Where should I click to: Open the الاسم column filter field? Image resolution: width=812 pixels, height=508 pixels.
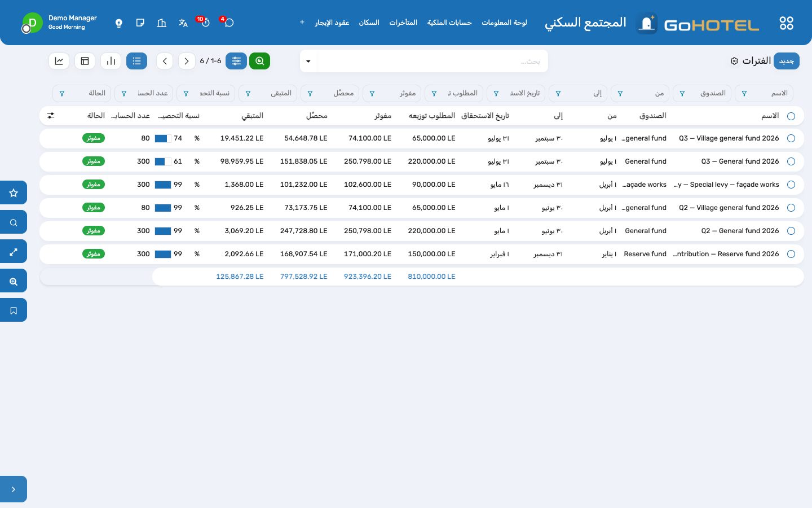point(764,93)
